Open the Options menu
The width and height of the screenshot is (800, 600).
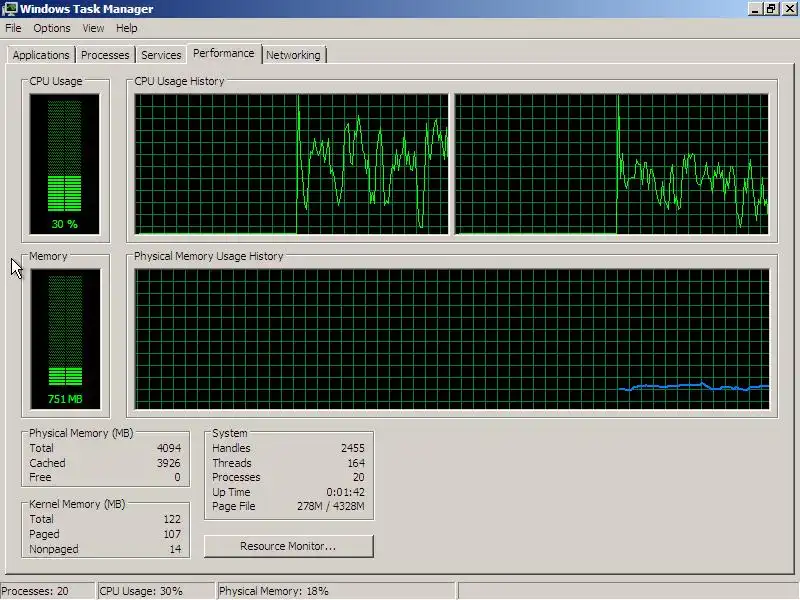click(x=52, y=28)
